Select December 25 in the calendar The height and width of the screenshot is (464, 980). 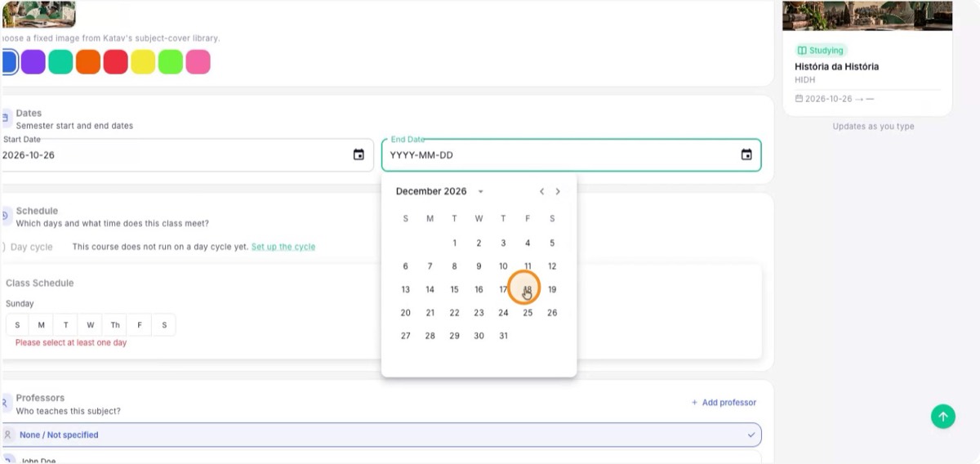click(528, 312)
